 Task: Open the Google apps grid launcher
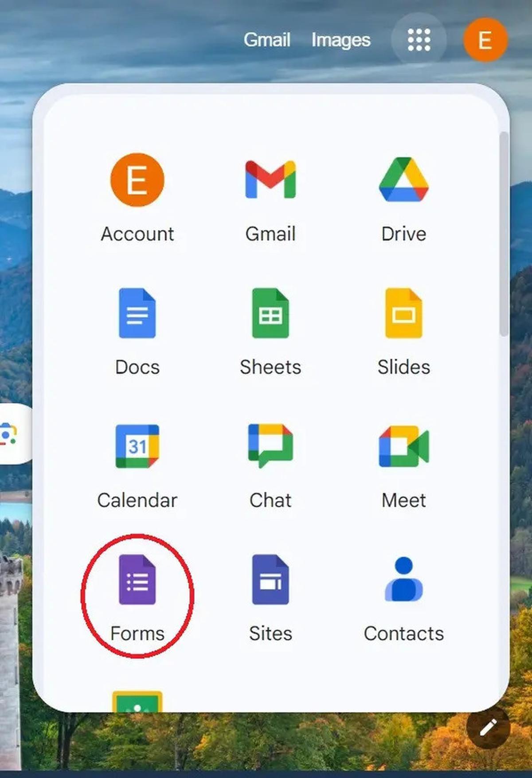click(419, 40)
